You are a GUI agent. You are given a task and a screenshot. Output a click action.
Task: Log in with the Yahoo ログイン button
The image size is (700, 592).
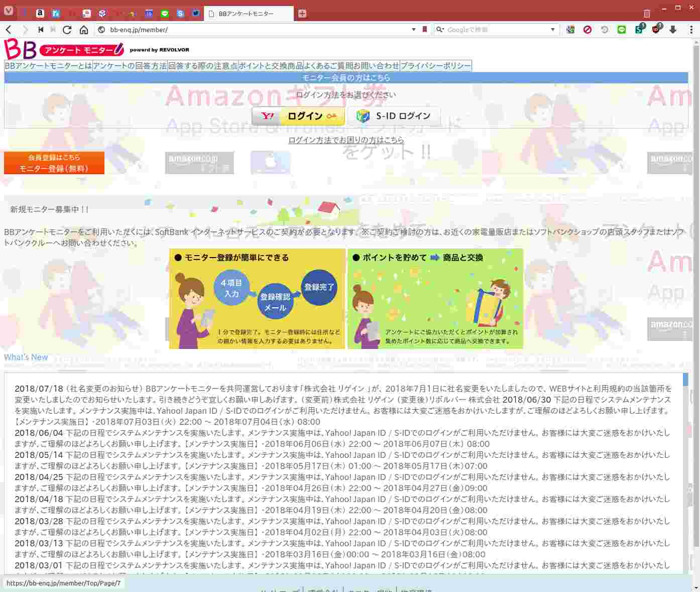[298, 116]
